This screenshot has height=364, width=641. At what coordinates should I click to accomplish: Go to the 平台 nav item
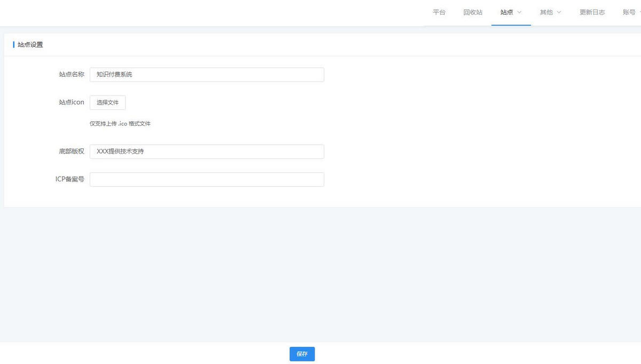[439, 12]
